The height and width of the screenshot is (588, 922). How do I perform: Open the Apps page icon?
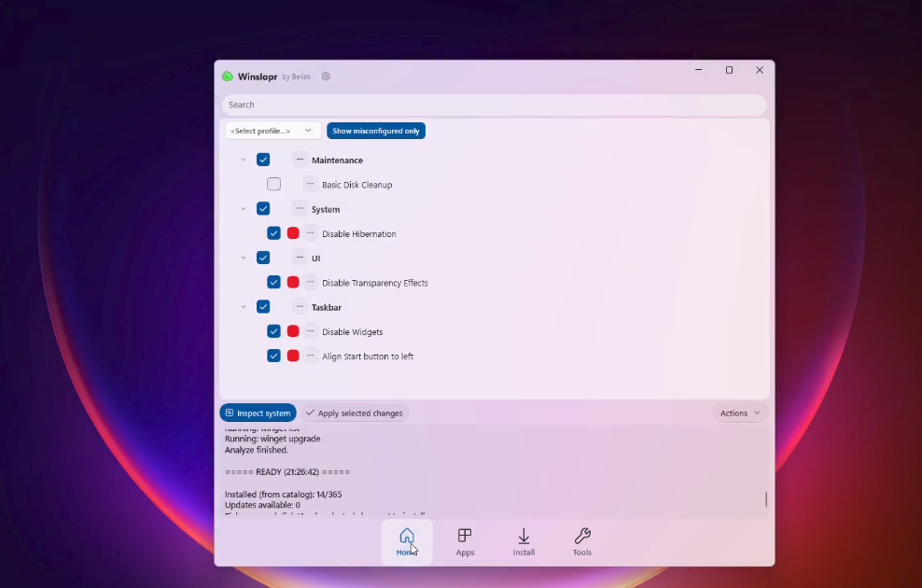(465, 537)
